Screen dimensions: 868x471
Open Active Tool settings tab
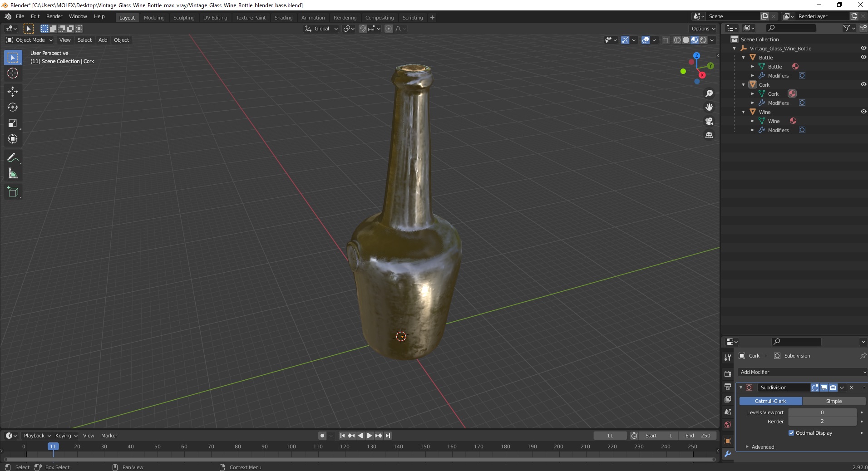(728, 358)
